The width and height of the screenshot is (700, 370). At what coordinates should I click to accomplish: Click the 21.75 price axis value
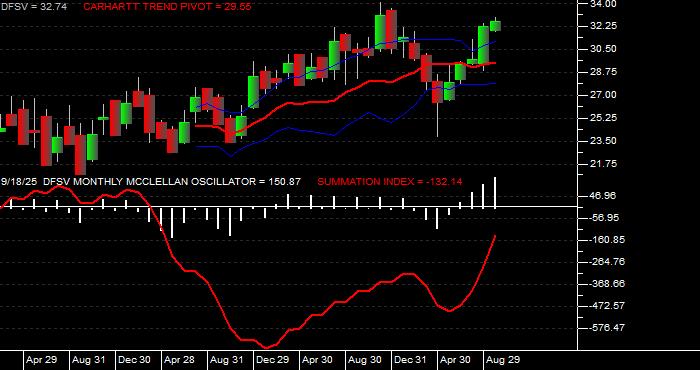click(x=603, y=164)
